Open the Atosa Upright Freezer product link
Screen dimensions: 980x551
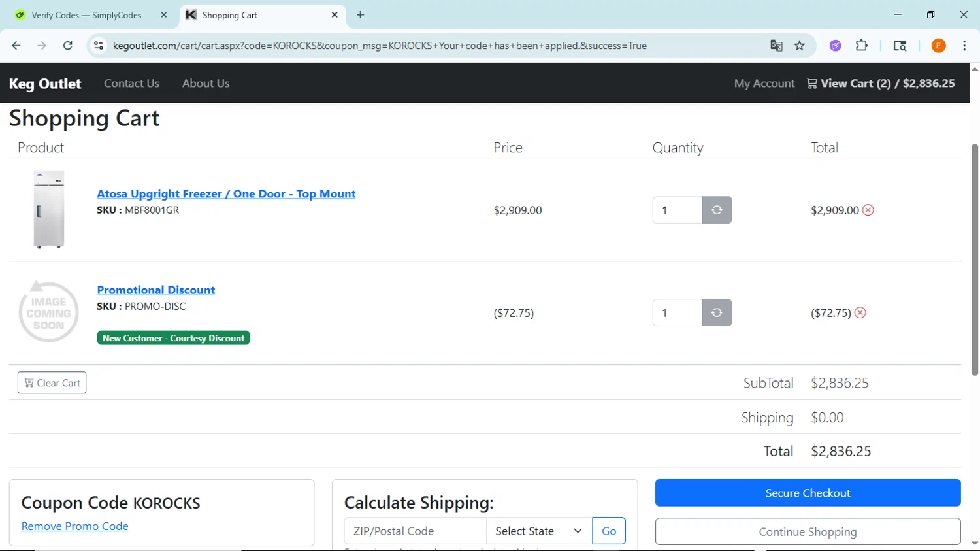[x=226, y=193]
